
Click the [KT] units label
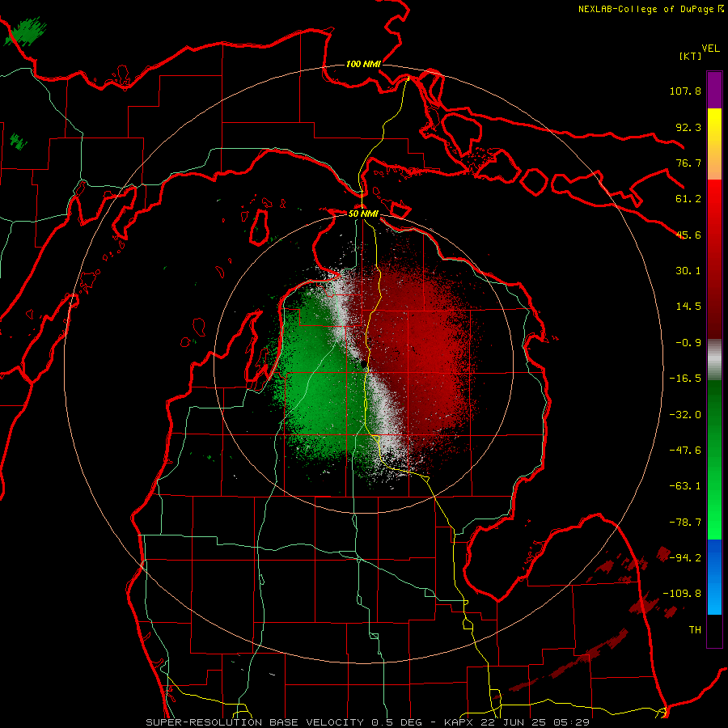pos(690,56)
